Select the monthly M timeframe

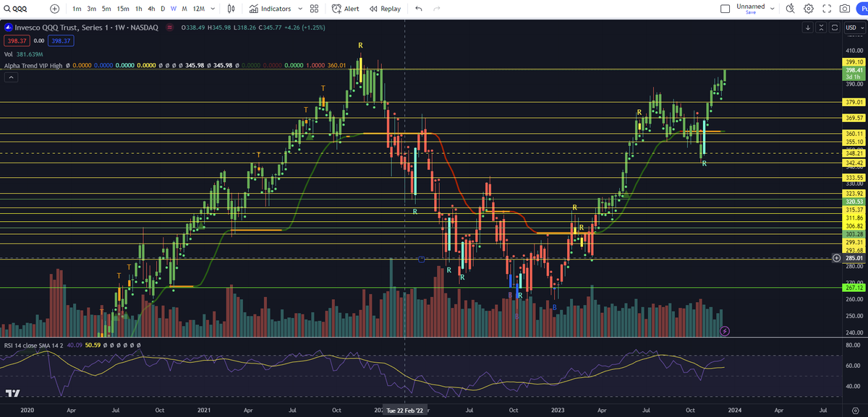185,9
